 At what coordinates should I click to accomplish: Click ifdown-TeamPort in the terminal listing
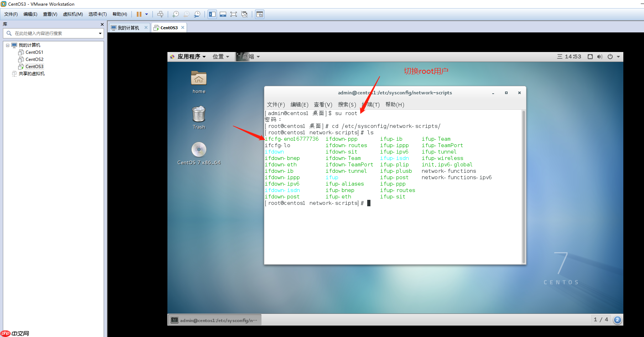(349, 165)
